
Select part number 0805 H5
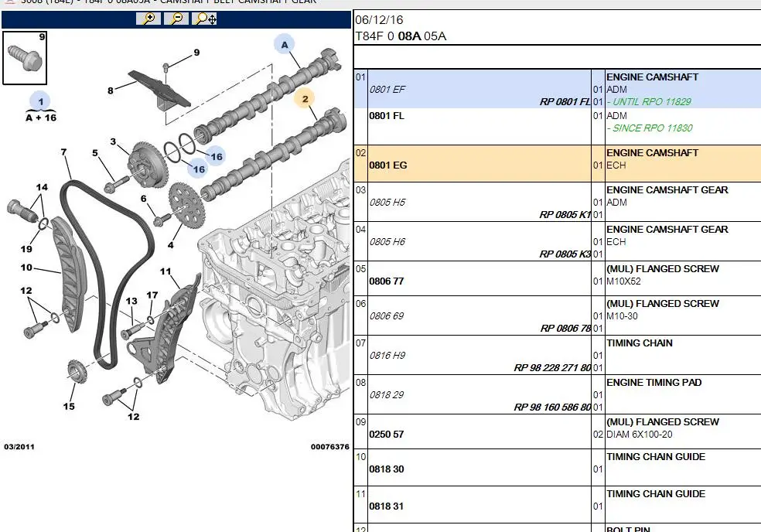(x=387, y=203)
